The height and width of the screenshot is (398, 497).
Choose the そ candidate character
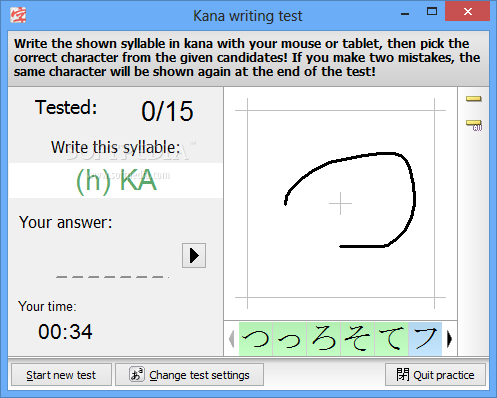point(358,339)
